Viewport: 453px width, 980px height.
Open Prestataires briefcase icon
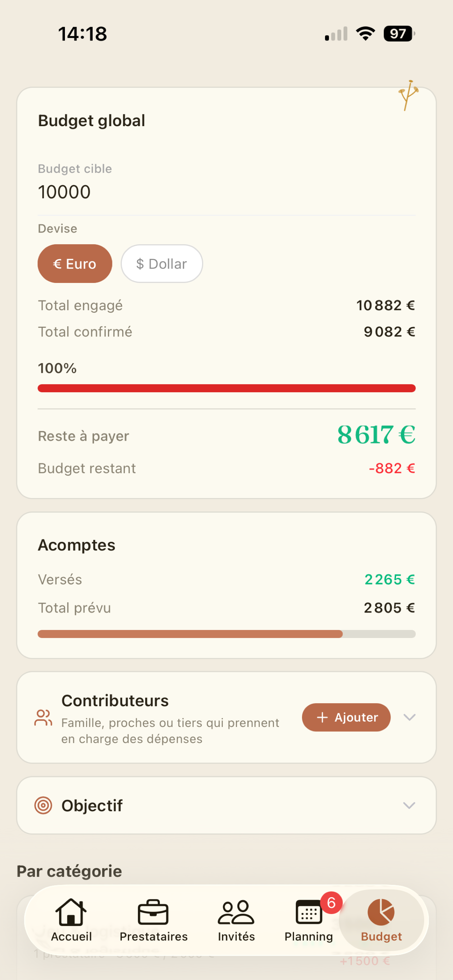[153, 912]
